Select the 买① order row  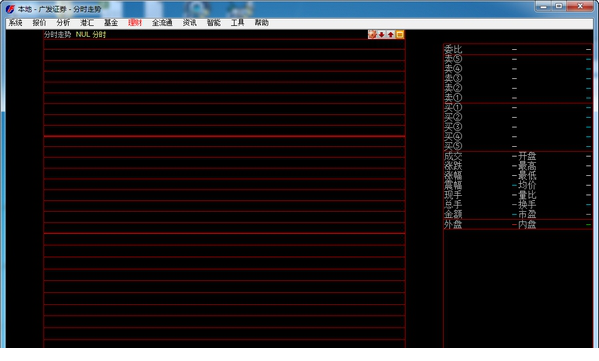click(518, 108)
